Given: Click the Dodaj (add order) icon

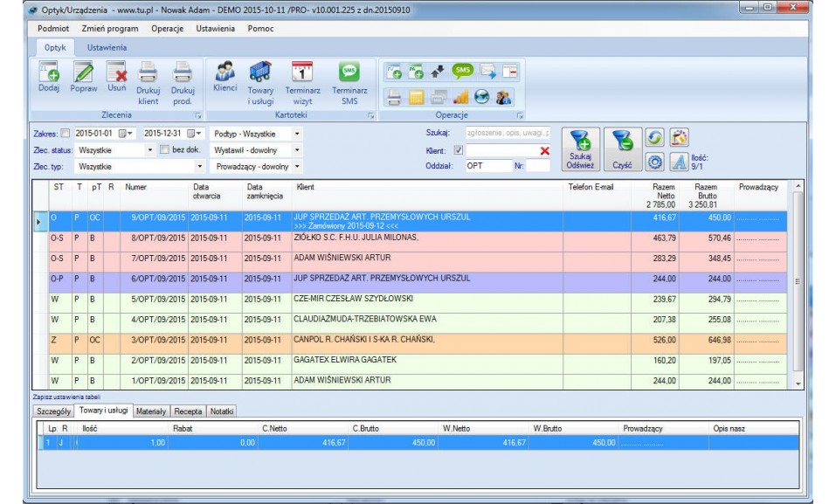Looking at the screenshot, I should click(x=49, y=73).
